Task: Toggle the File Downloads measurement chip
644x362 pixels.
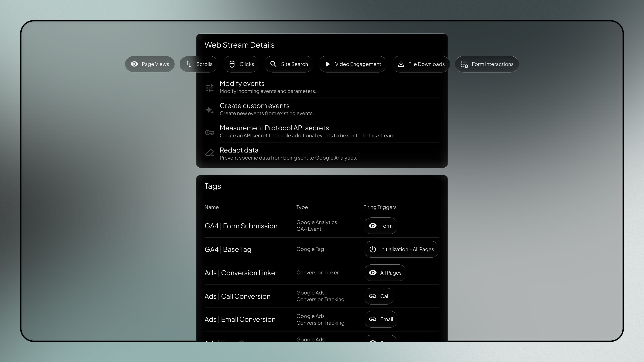Action: pos(421,64)
